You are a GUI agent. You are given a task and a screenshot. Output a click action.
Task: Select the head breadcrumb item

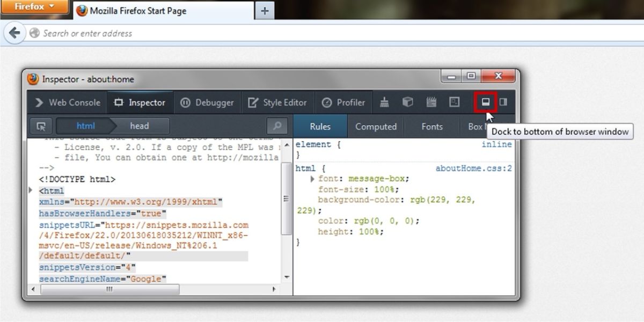click(x=140, y=126)
